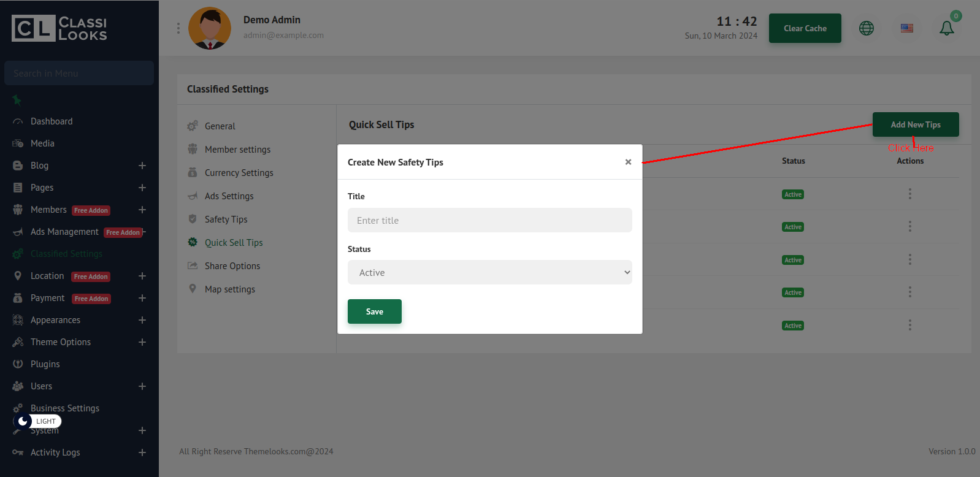Open the three-dot menu beside avatar
Image resolution: width=980 pixels, height=477 pixels.
click(x=178, y=28)
